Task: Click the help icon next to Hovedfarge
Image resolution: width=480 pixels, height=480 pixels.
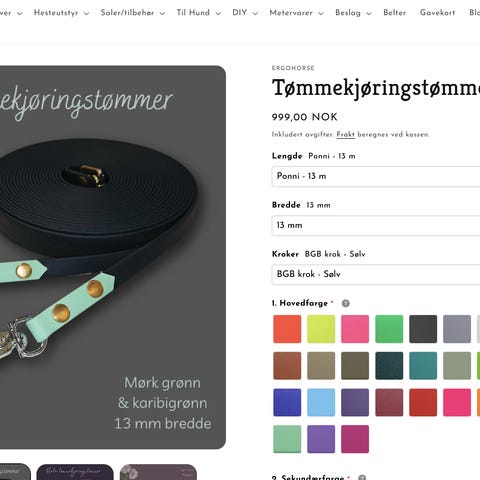Action: (x=346, y=303)
